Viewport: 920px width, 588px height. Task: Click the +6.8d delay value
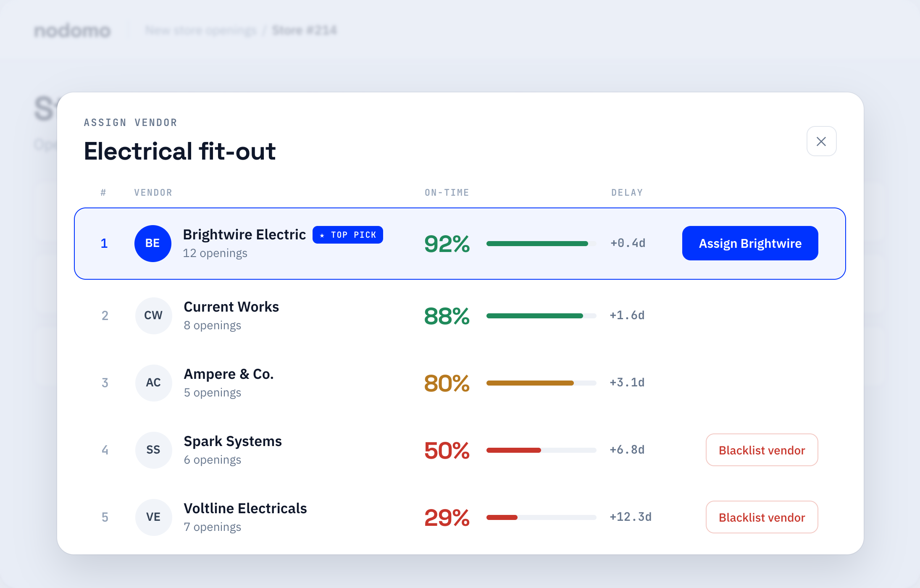coord(627,450)
